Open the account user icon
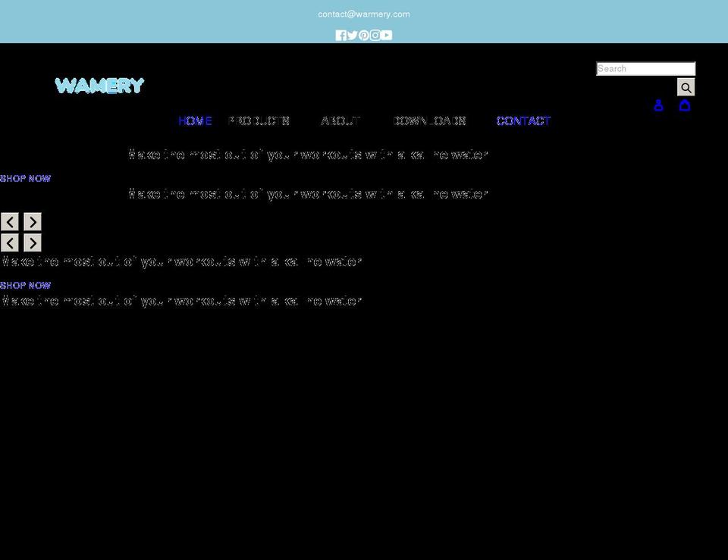The image size is (728, 560). click(x=658, y=105)
